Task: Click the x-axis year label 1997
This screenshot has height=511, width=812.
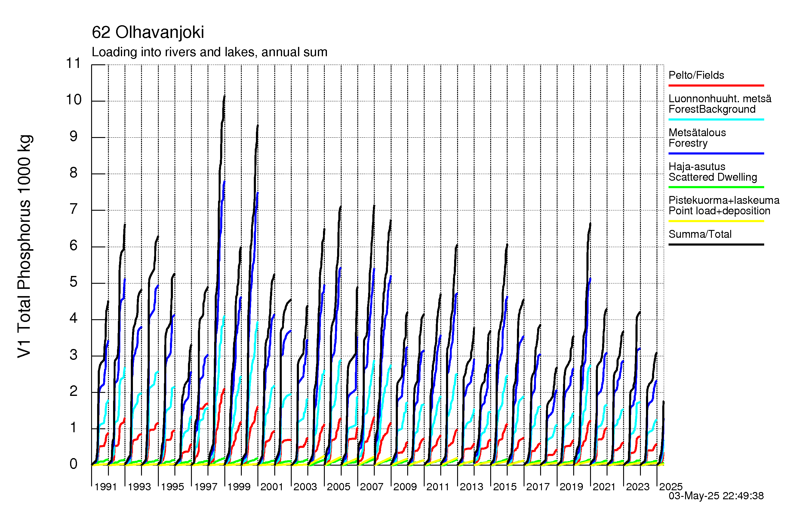Action: point(206,487)
